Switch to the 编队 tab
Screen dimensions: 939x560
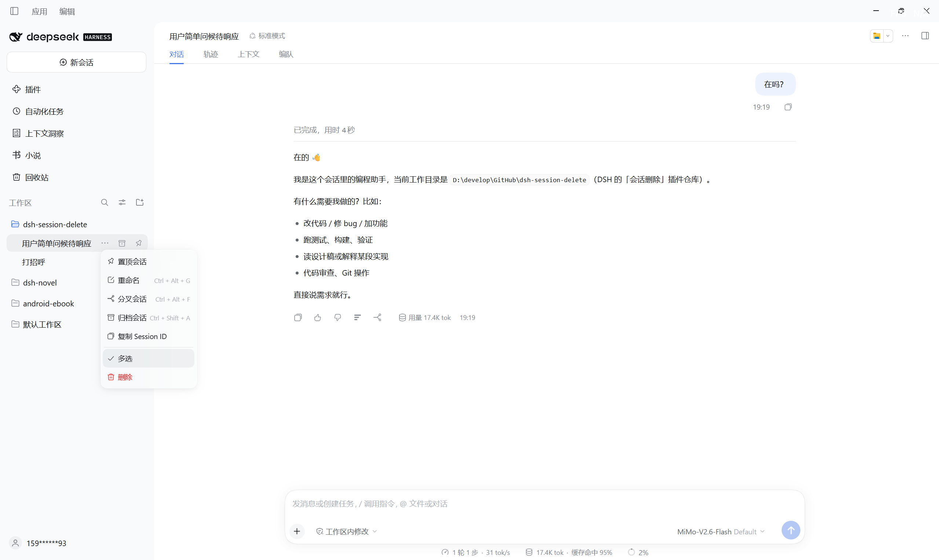coord(286,54)
